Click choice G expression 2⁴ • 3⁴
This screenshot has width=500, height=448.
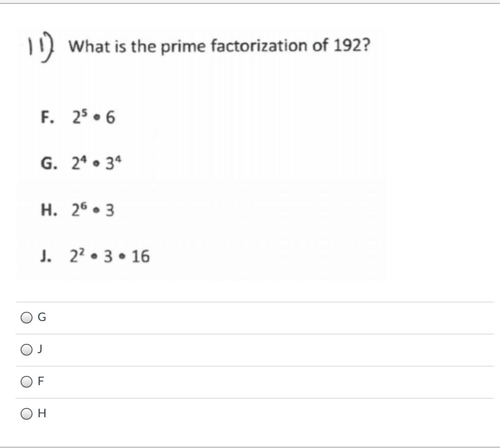click(x=96, y=163)
